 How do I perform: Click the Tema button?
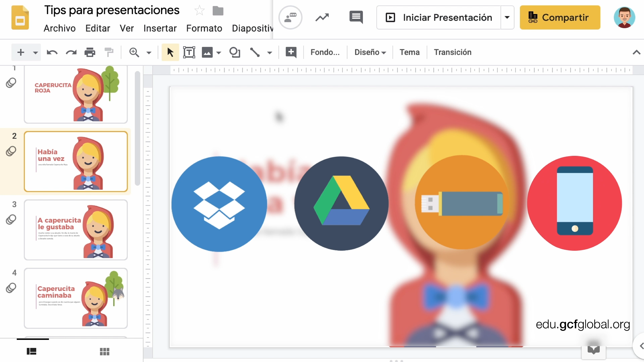click(x=410, y=52)
